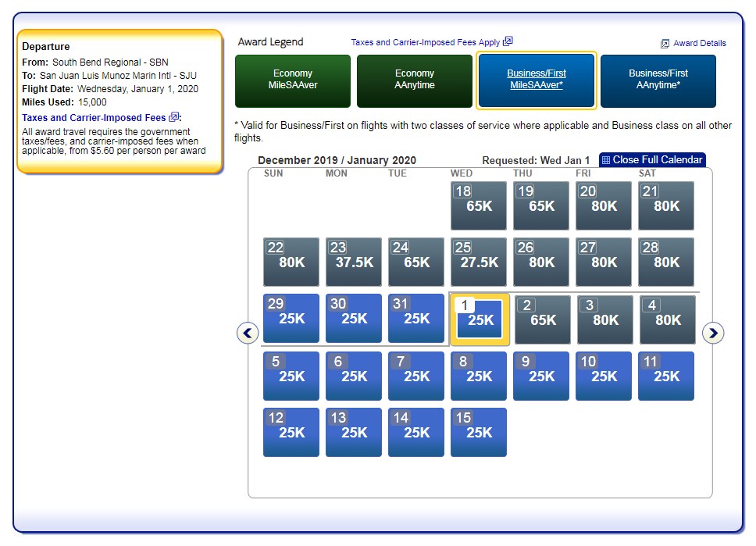The height and width of the screenshot is (546, 756).
Task: Navigate to later dates with the right arrow
Action: 713,333
